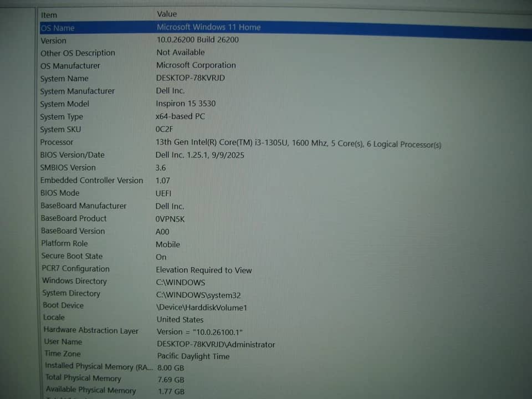532x399 pixels.
Task: Click the Pacific Daylight Time value
Action: [193, 356]
